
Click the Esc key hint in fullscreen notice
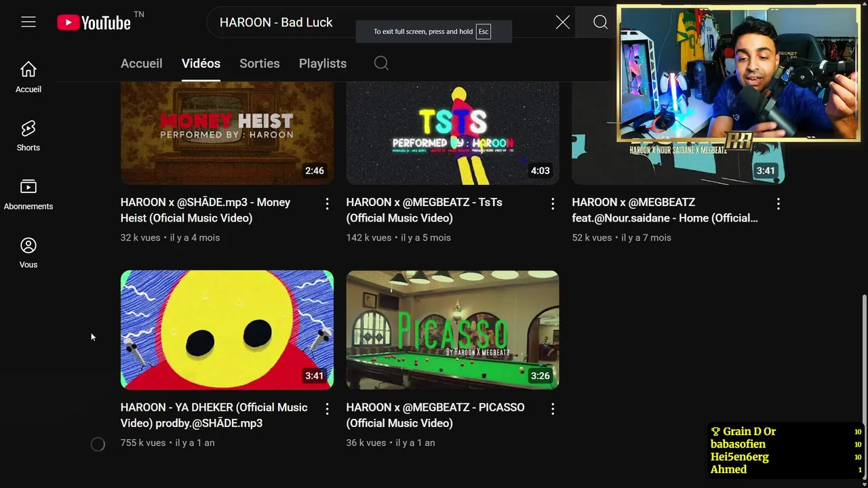(x=484, y=32)
